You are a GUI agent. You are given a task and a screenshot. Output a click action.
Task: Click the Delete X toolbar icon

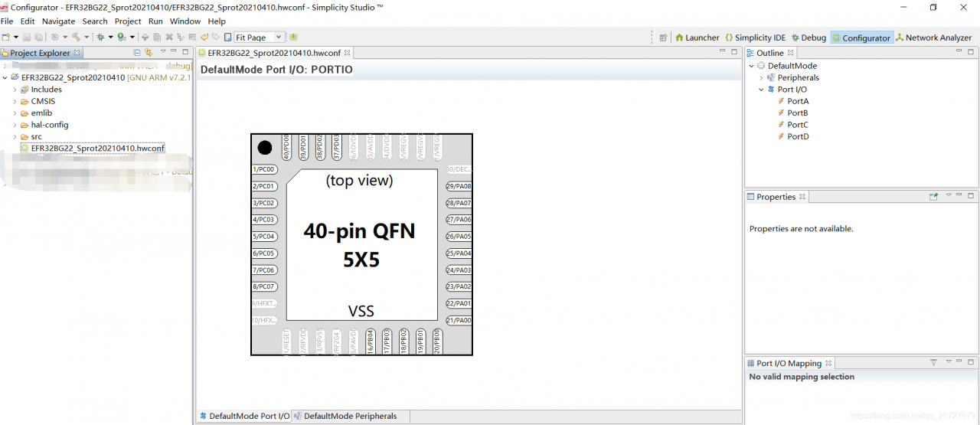coord(169,37)
